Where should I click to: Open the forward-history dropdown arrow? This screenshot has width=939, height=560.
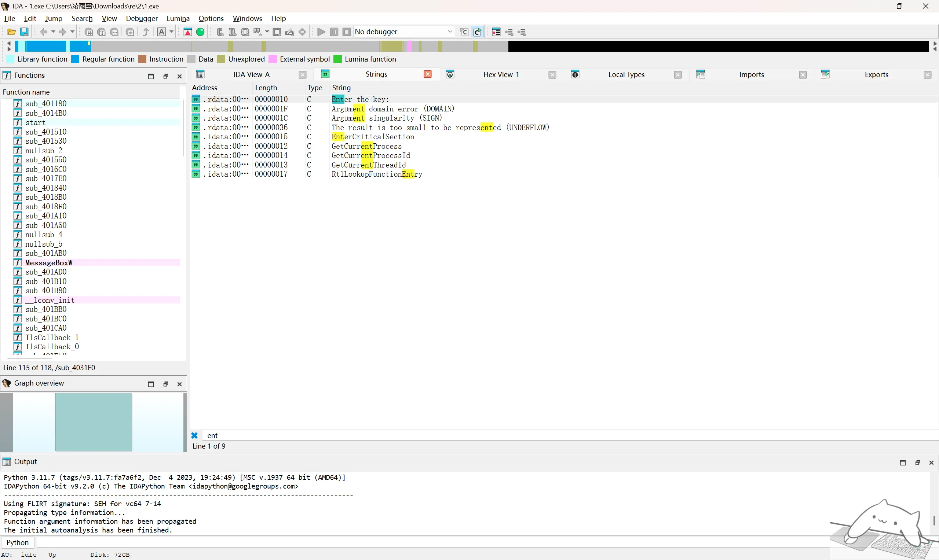[x=72, y=32]
